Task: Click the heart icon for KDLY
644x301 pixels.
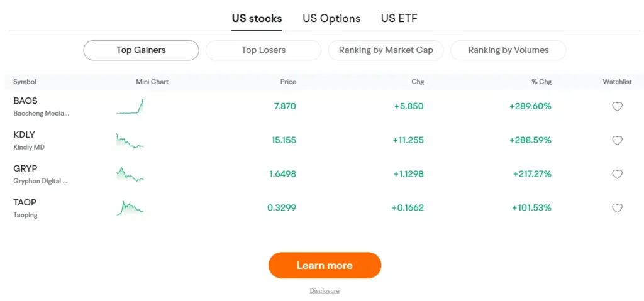Action: [x=617, y=140]
